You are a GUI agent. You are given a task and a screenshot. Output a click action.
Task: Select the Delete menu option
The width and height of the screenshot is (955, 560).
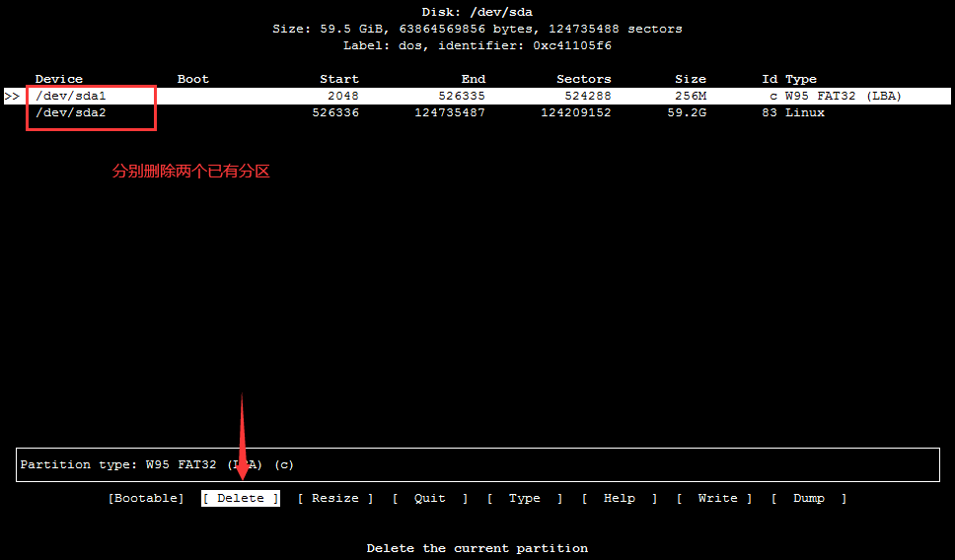[241, 498]
